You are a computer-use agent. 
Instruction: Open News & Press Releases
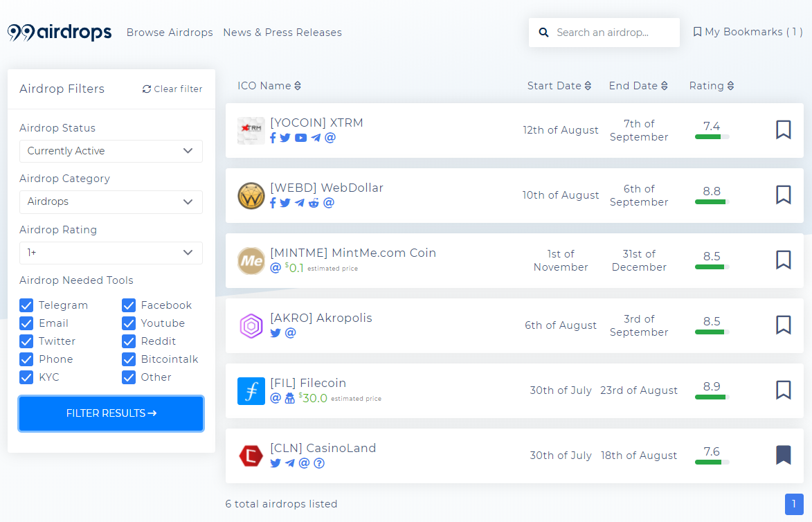[282, 33]
